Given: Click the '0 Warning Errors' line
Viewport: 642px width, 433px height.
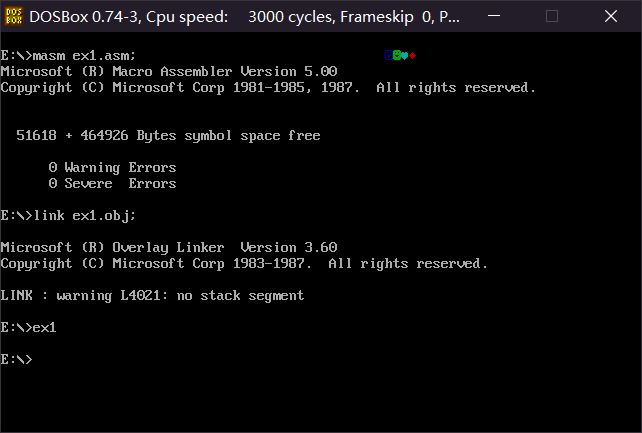Looking at the screenshot, I should coord(112,168).
